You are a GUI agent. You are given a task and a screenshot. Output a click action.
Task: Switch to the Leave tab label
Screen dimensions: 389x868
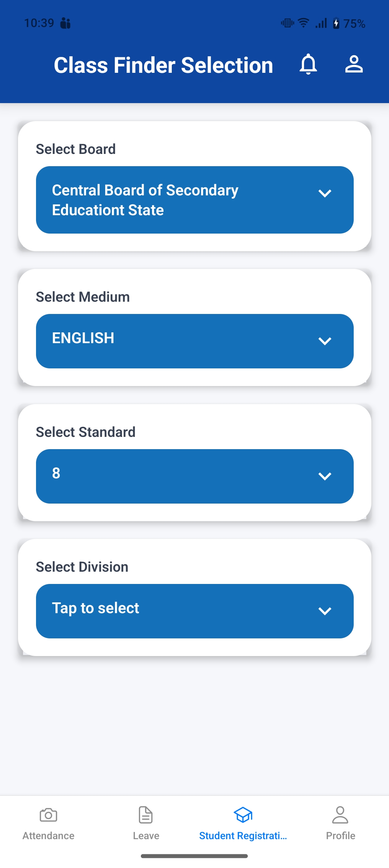coord(146,836)
